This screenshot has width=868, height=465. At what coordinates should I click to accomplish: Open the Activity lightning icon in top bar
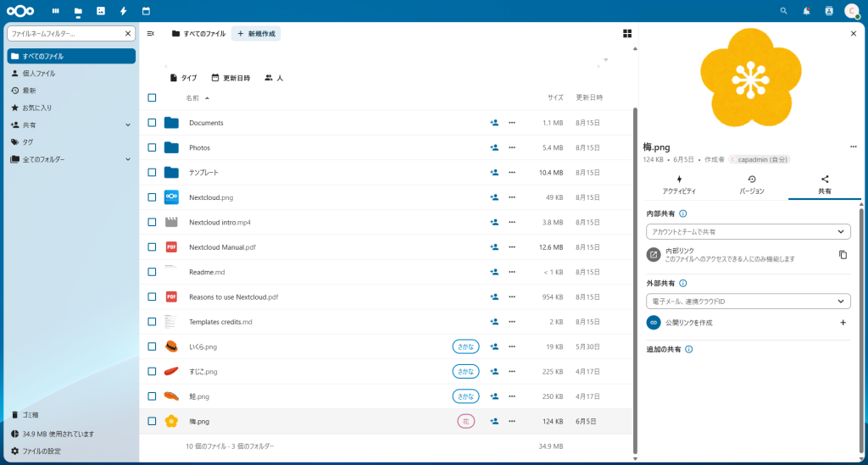click(x=124, y=11)
